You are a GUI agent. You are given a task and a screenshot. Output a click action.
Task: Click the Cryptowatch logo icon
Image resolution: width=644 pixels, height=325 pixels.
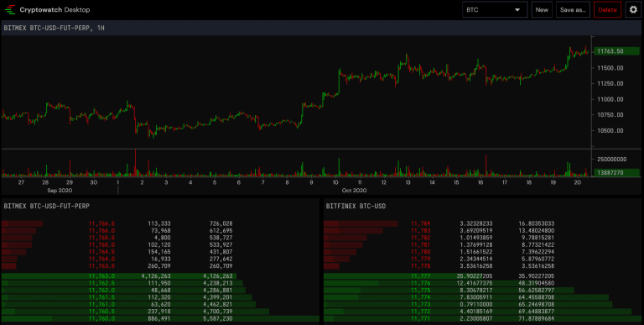(10, 9)
